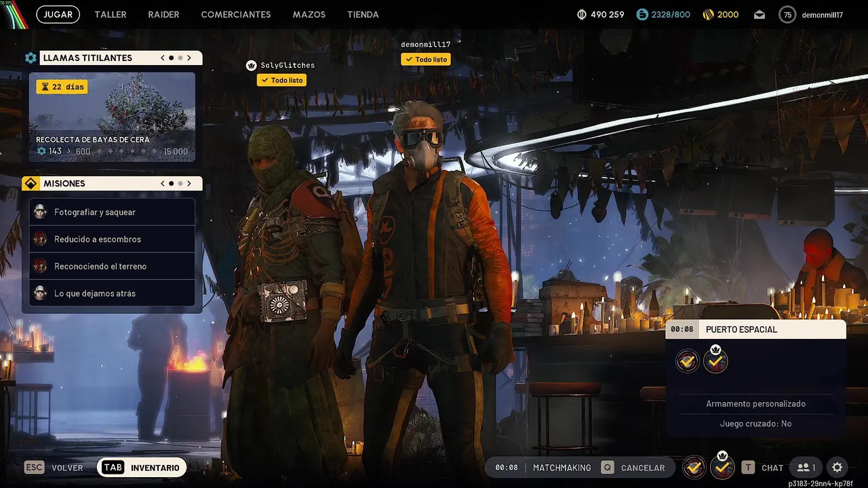Select the Reducido a escombros mission
Image resolution: width=868 pixels, height=488 pixels.
click(112, 239)
